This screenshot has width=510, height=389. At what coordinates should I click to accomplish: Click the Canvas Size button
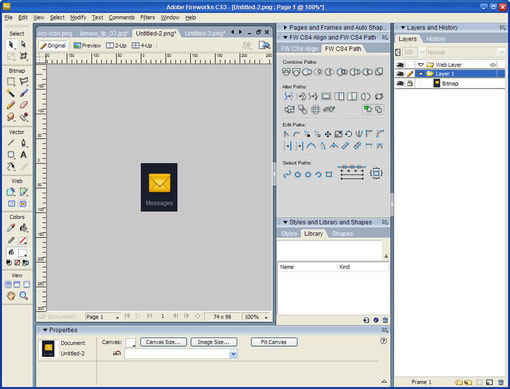pos(163,342)
